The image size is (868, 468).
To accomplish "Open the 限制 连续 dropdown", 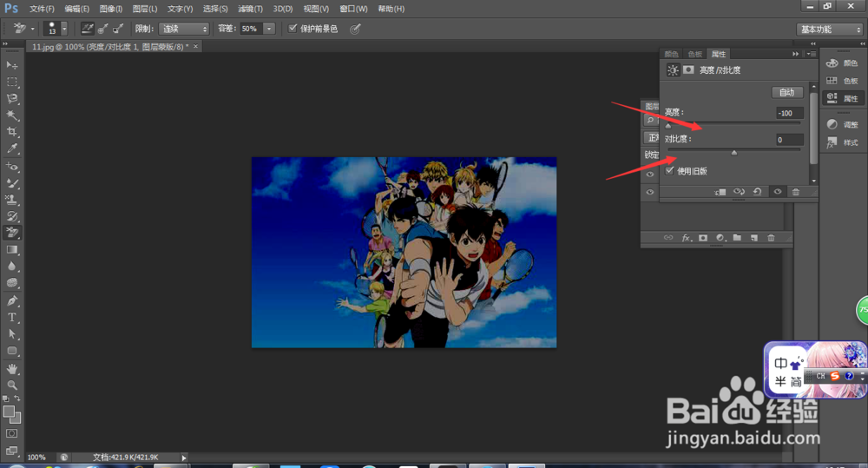I will [x=184, y=29].
